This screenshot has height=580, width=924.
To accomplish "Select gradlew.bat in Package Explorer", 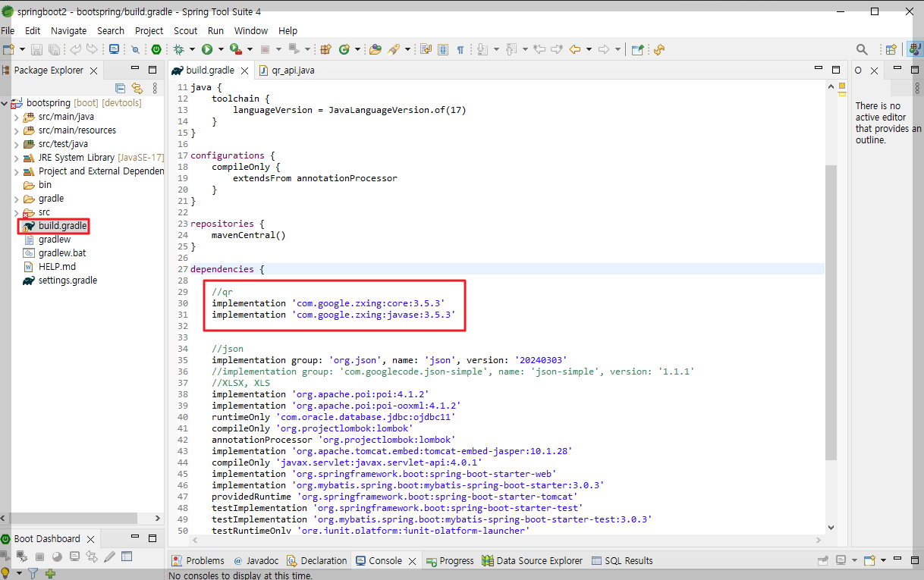I will [x=61, y=253].
